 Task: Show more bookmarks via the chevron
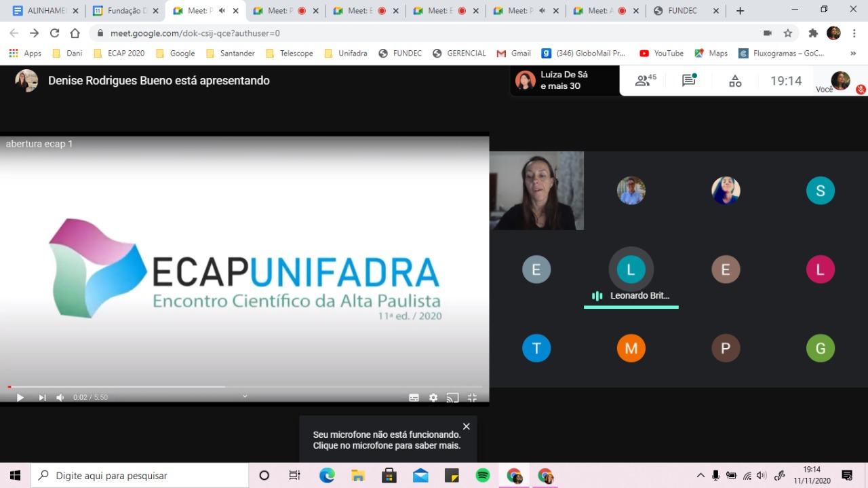[x=852, y=53]
